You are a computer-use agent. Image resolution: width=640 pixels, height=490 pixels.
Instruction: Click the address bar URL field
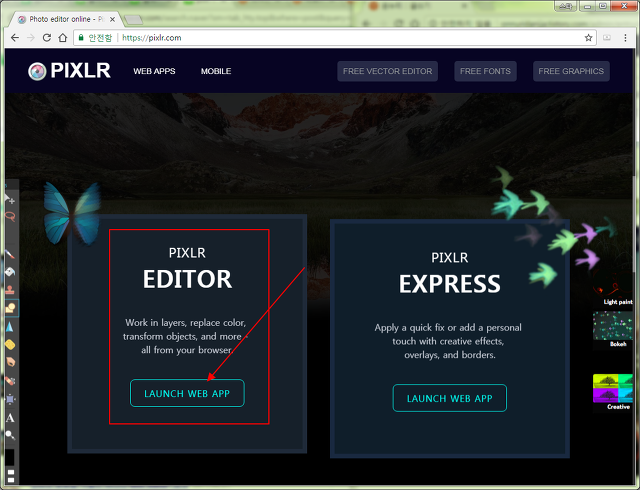click(x=335, y=38)
